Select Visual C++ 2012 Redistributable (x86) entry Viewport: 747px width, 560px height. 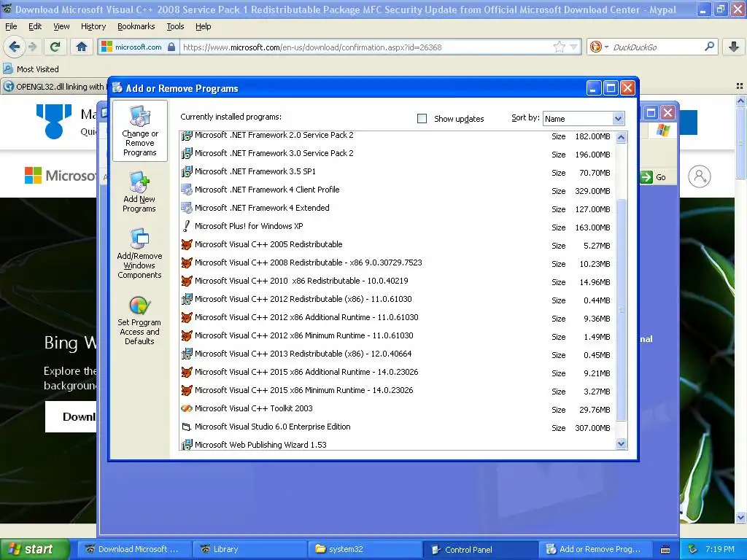click(x=398, y=300)
